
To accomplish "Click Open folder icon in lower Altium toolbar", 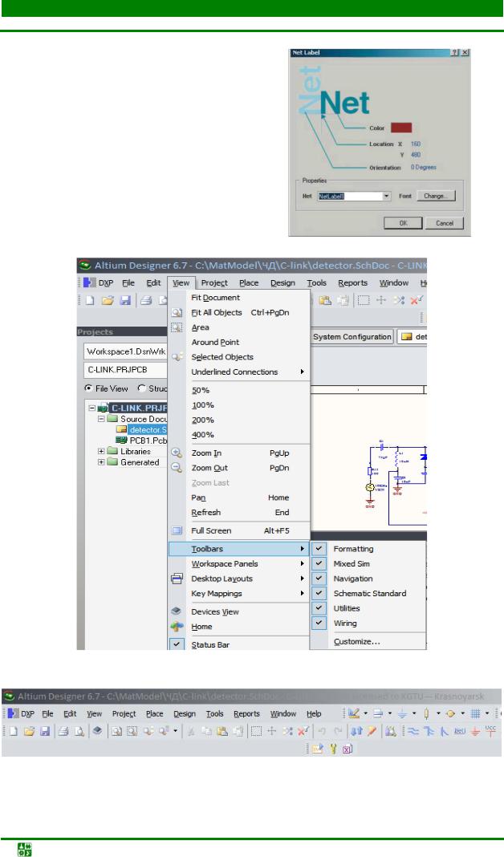I will click(30, 731).
